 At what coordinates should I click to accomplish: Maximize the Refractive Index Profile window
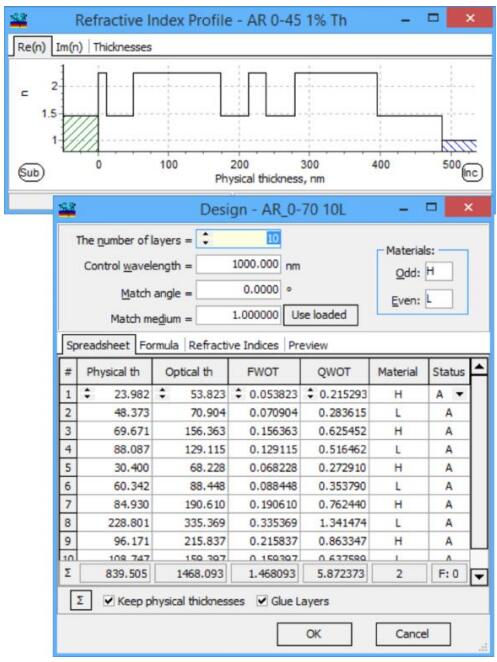(433, 18)
